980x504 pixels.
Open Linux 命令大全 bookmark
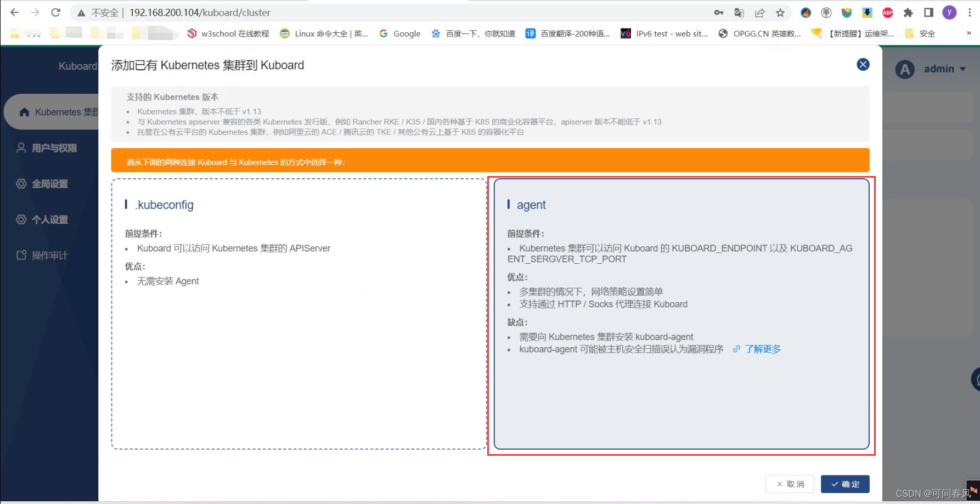pyautogui.click(x=324, y=33)
